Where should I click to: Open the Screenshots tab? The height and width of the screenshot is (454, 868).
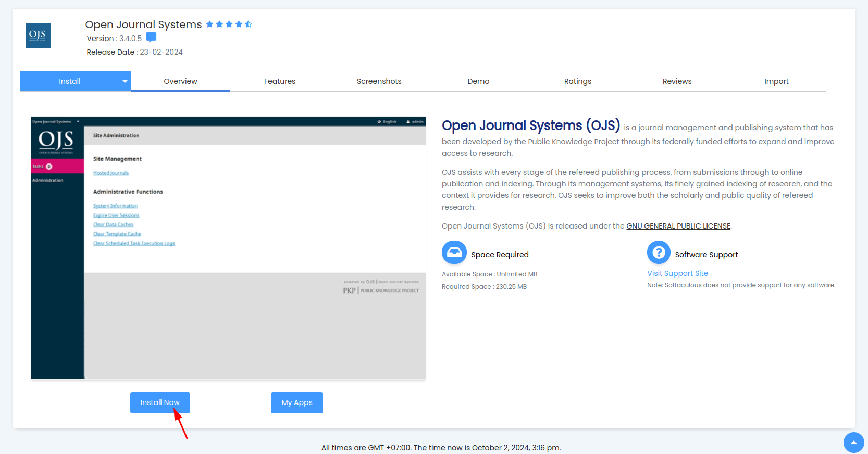pyautogui.click(x=379, y=81)
